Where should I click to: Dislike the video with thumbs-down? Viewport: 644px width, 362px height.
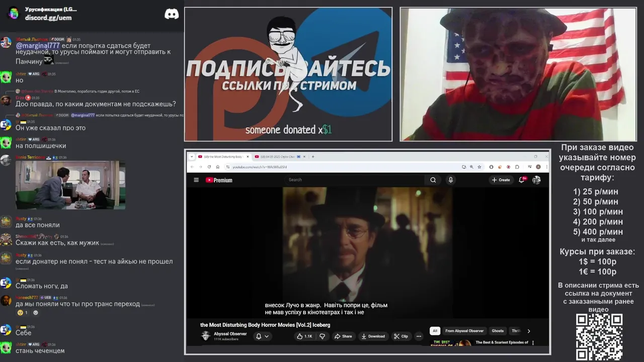tap(323, 336)
